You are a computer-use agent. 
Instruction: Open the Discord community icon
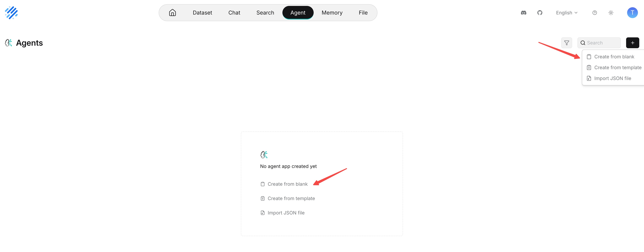point(523,13)
